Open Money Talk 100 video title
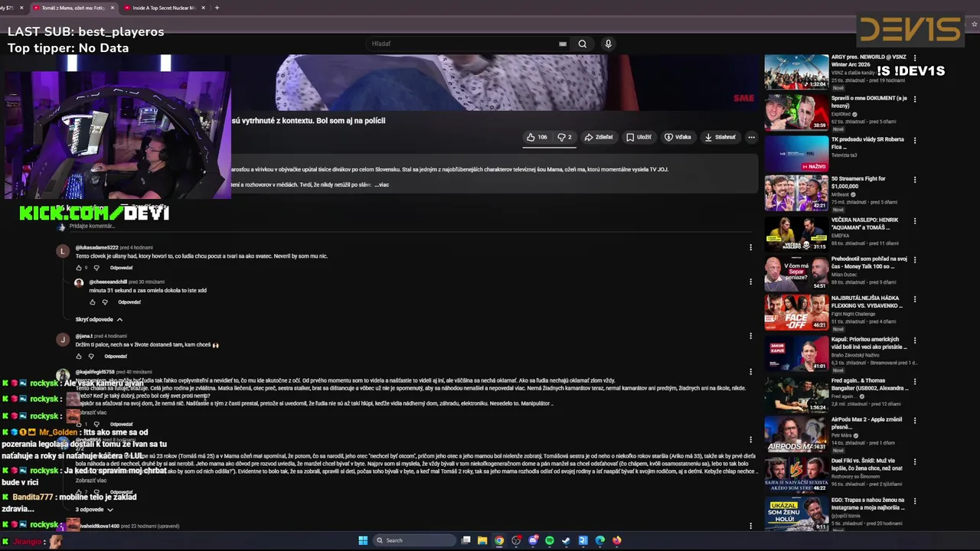Image resolution: width=980 pixels, height=551 pixels. tap(869, 262)
